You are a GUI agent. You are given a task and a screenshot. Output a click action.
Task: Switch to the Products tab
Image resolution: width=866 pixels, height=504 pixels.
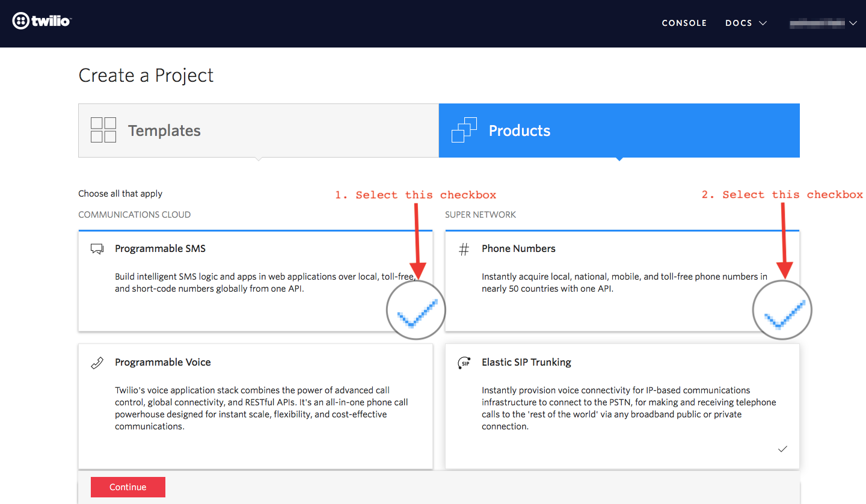(x=619, y=131)
